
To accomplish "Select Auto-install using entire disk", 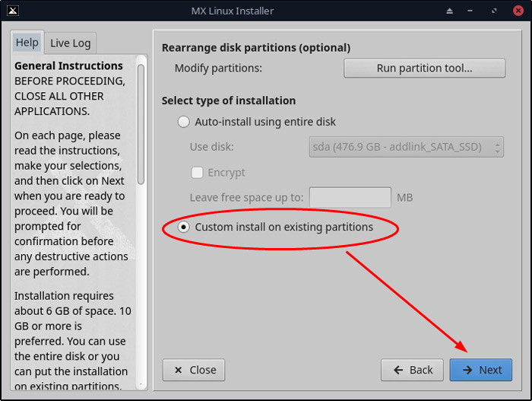I will (x=183, y=122).
